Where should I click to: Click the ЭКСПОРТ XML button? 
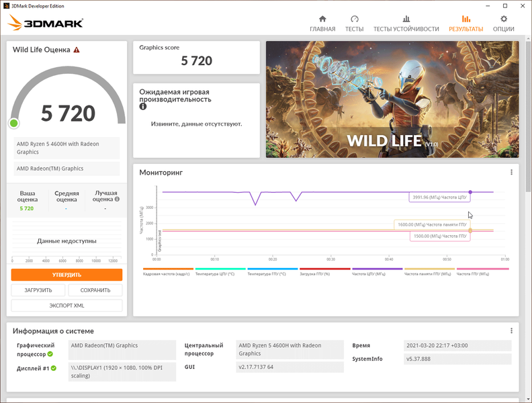click(67, 306)
